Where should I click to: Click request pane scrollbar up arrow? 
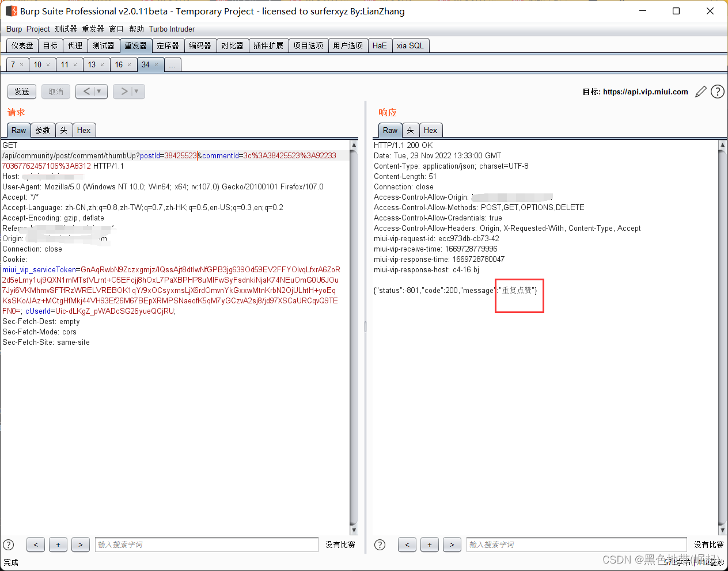click(x=354, y=145)
